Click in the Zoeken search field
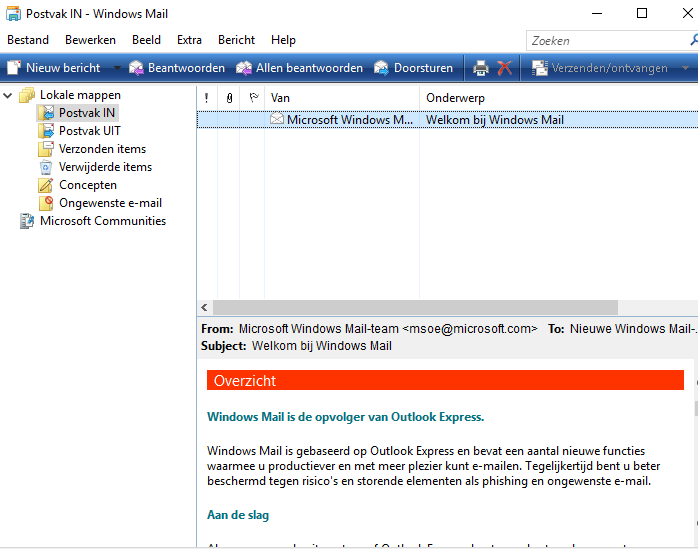This screenshot has width=698, height=549. click(x=605, y=41)
